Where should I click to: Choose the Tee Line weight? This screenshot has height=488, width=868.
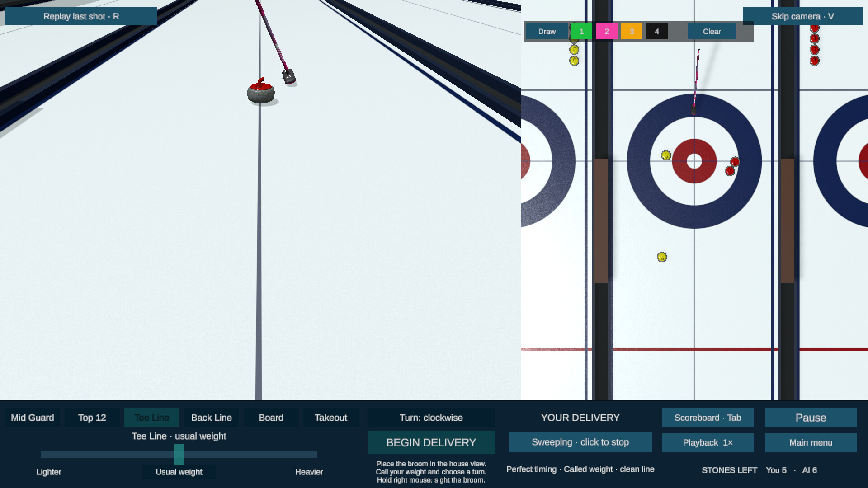coord(152,418)
